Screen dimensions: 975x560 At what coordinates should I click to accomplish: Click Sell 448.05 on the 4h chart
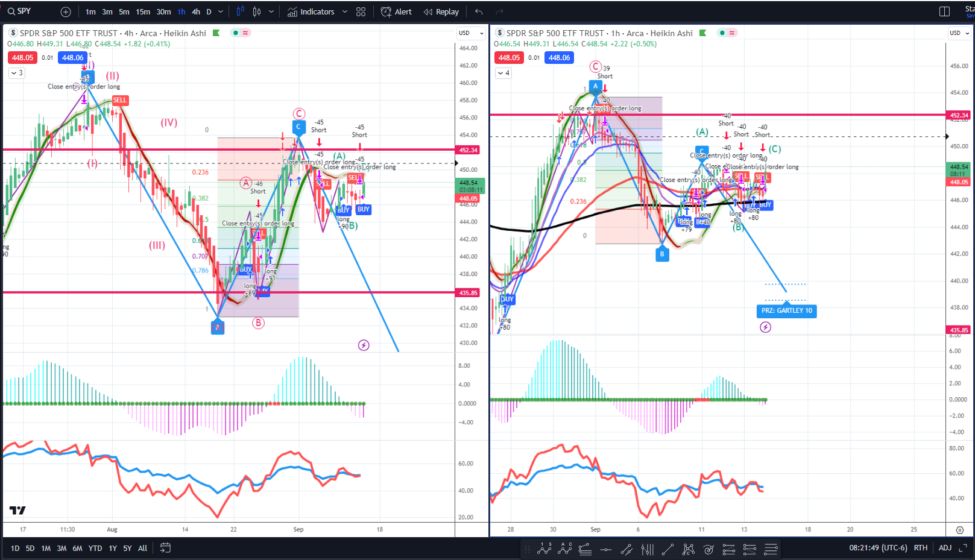22,58
